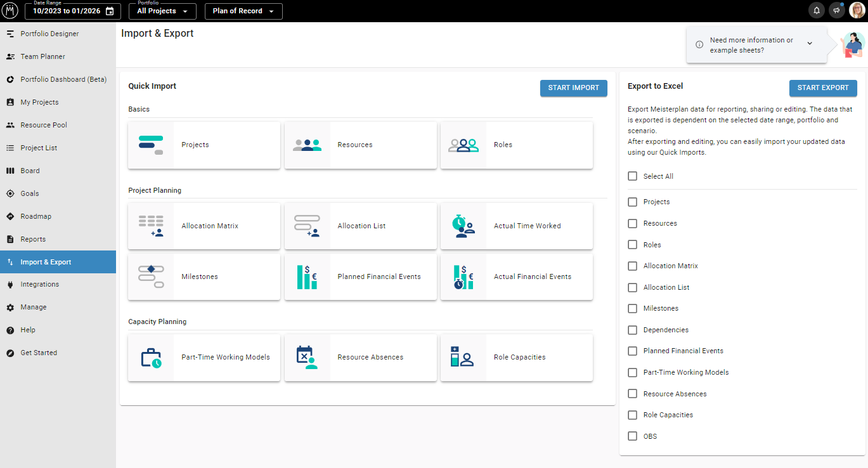The width and height of the screenshot is (868, 468).
Task: Check the Milestones export checkbox
Action: tap(632, 308)
